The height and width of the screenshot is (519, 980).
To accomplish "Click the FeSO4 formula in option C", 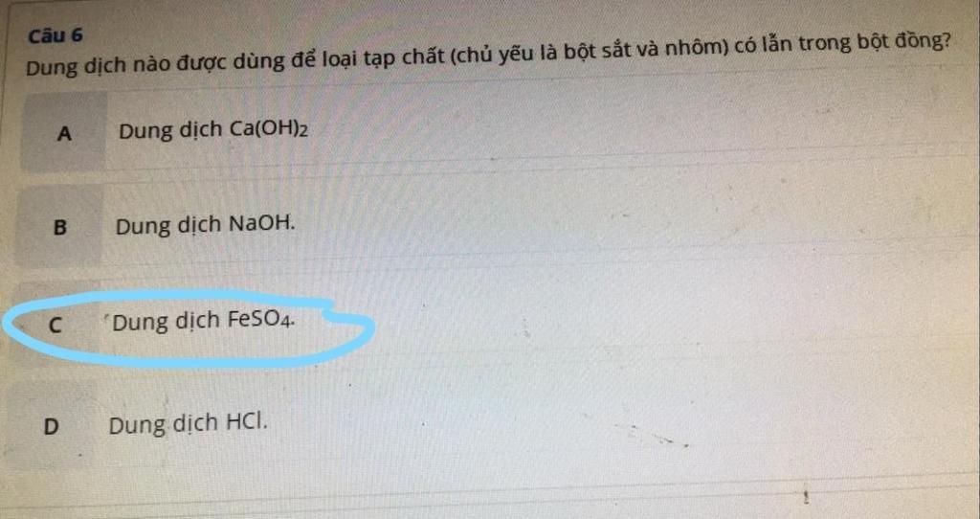I will (x=261, y=320).
